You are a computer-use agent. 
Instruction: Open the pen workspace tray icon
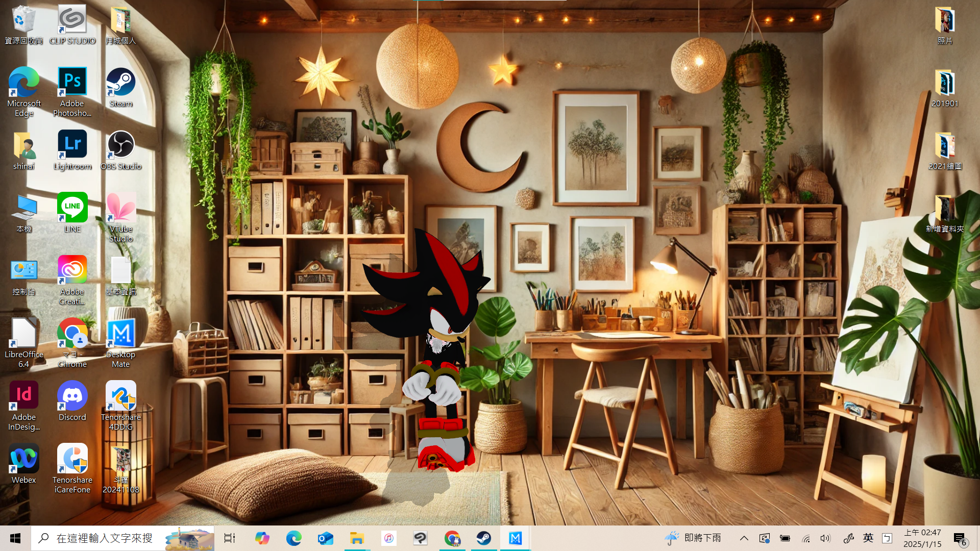(x=848, y=538)
